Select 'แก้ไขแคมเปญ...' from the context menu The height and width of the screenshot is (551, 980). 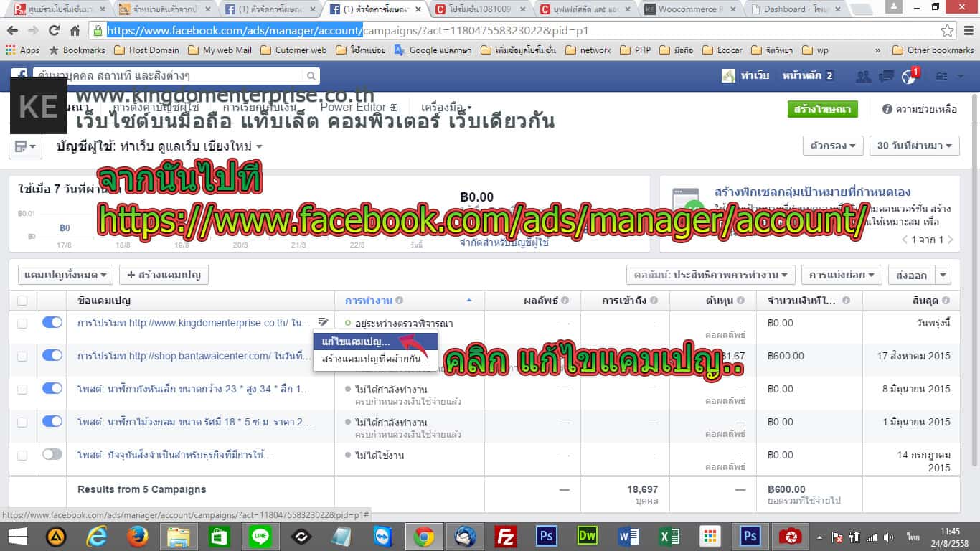pyautogui.click(x=357, y=342)
